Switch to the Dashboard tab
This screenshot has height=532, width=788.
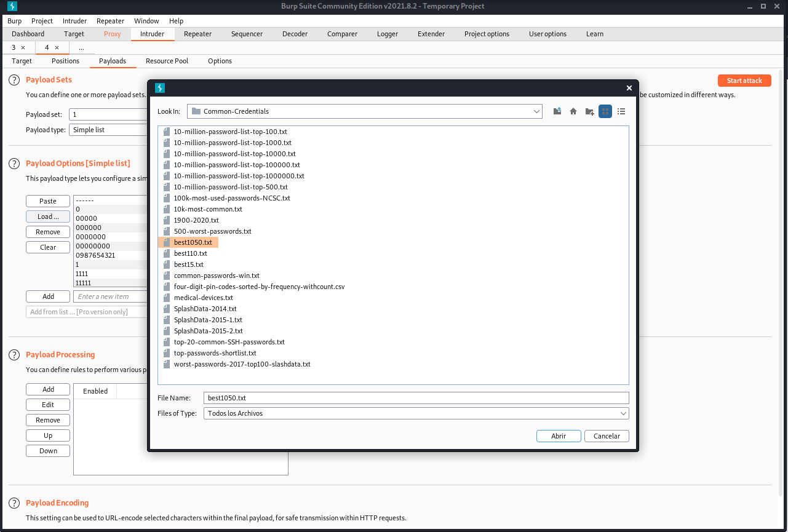28,34
